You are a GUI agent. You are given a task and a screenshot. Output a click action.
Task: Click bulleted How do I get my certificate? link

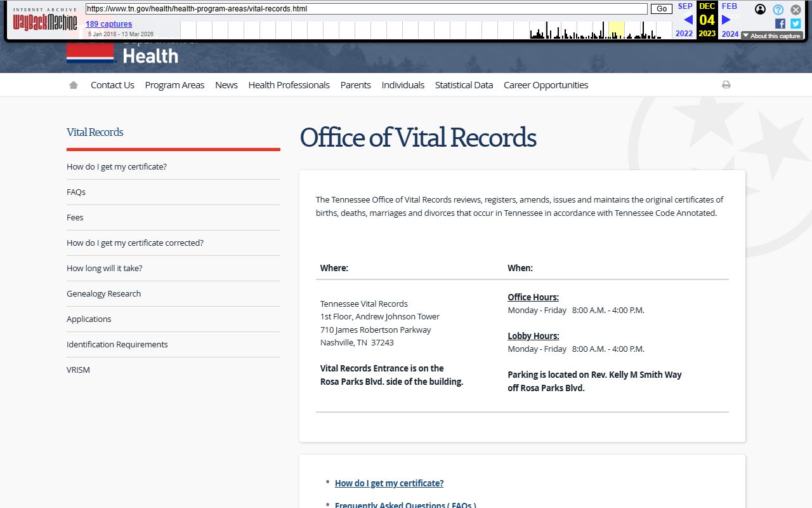coord(389,483)
